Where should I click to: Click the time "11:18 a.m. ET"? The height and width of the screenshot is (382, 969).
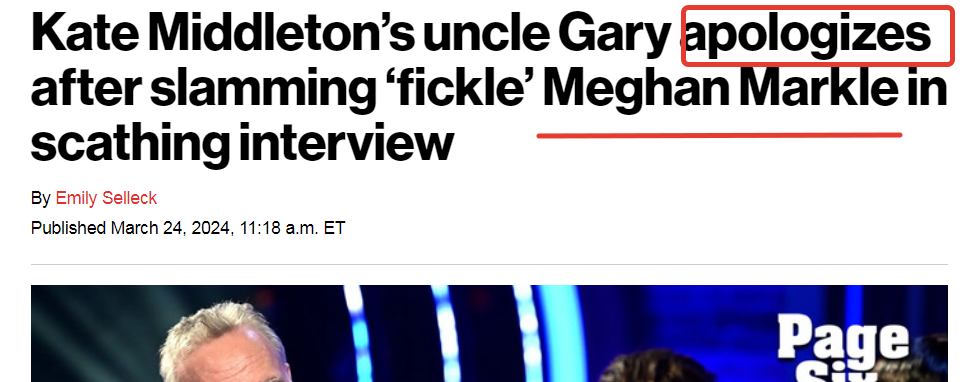coord(293,228)
